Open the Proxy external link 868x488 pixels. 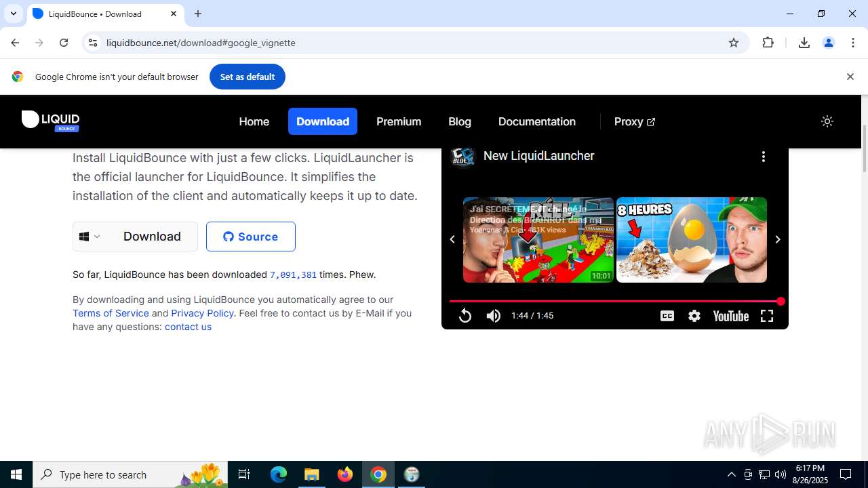pos(635,121)
